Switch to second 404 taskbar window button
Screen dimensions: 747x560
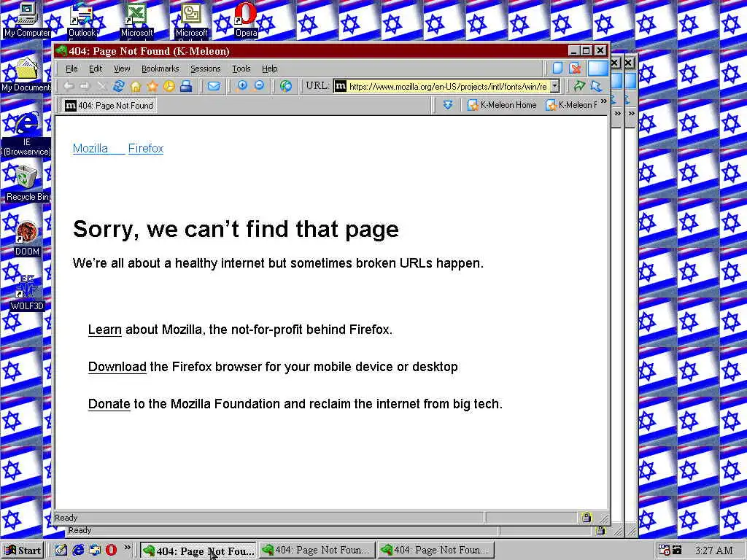pyautogui.click(x=317, y=550)
